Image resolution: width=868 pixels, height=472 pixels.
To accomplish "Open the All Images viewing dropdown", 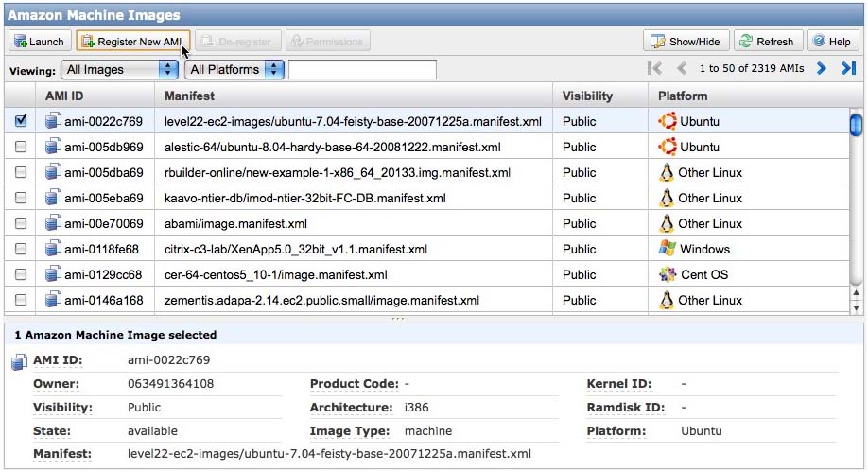I will pyautogui.click(x=119, y=69).
